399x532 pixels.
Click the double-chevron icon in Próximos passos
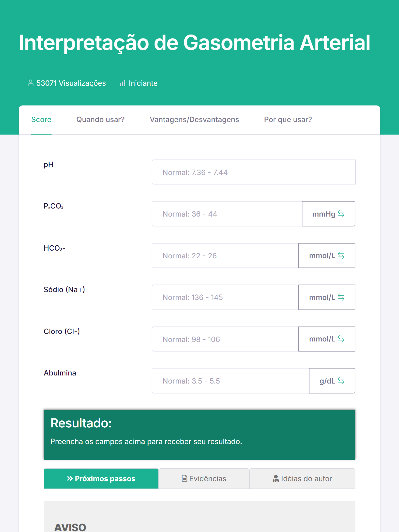pyautogui.click(x=70, y=479)
